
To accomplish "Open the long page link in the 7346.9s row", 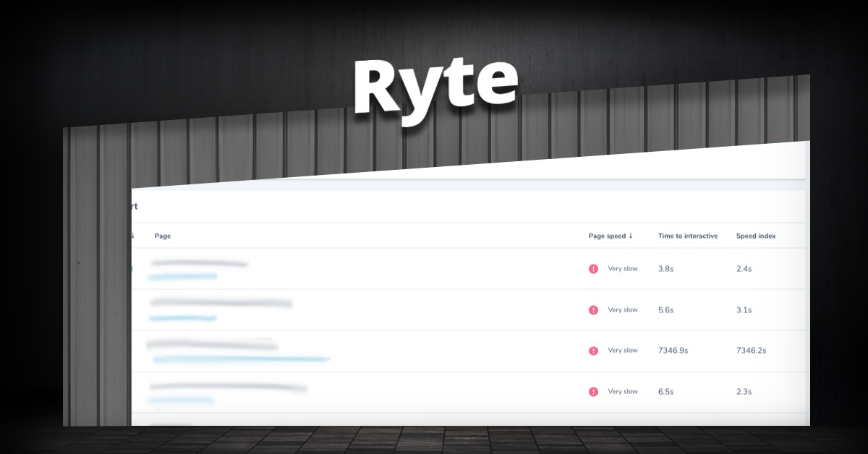I will 239,357.
